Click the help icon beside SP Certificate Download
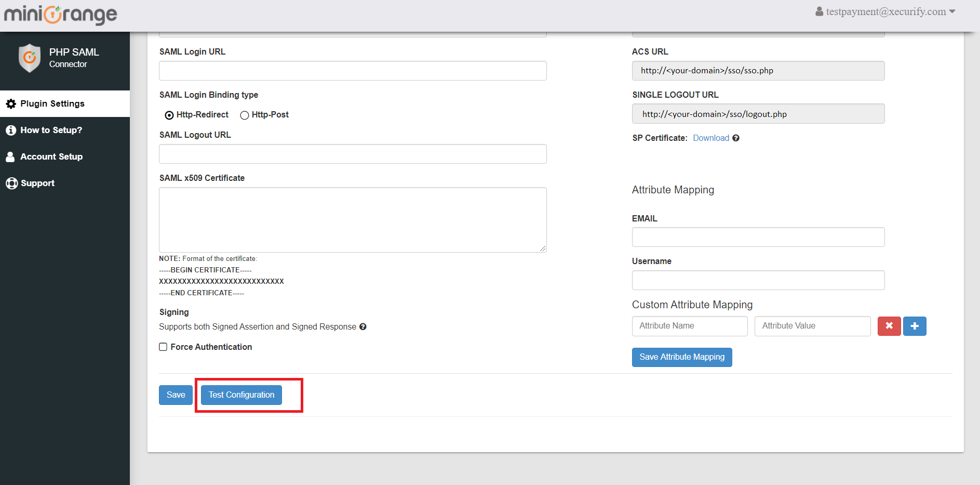This screenshot has height=485, width=980. [736, 138]
